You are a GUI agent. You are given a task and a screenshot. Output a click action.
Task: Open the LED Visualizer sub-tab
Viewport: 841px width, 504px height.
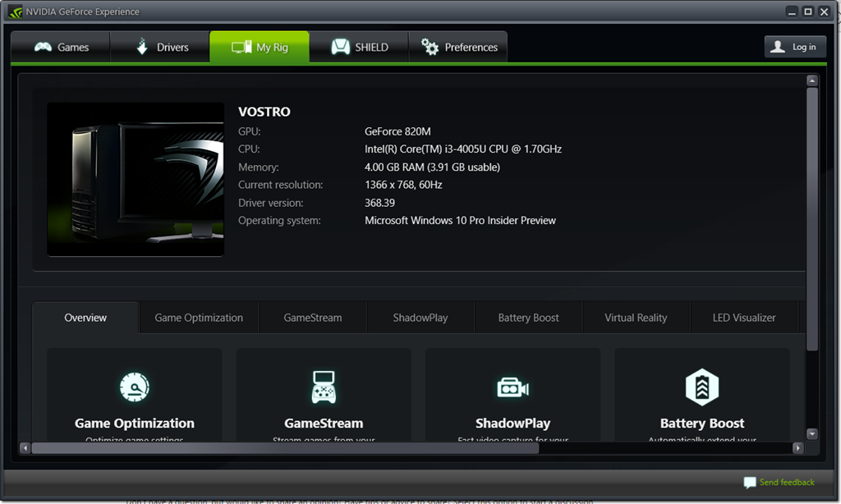coord(744,318)
